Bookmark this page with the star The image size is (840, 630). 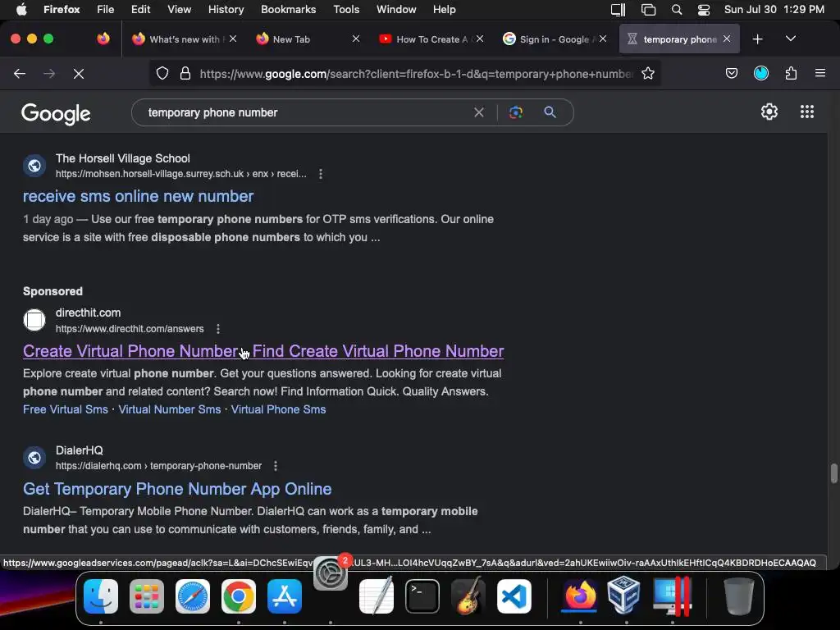click(x=648, y=73)
